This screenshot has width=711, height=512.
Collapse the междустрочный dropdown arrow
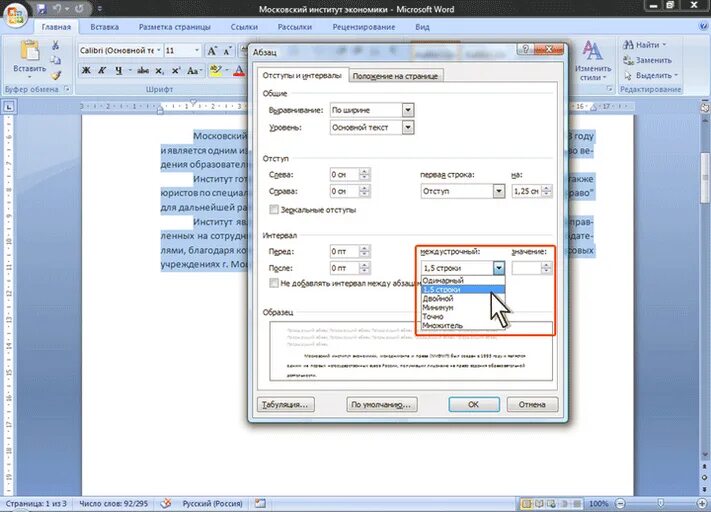point(499,268)
